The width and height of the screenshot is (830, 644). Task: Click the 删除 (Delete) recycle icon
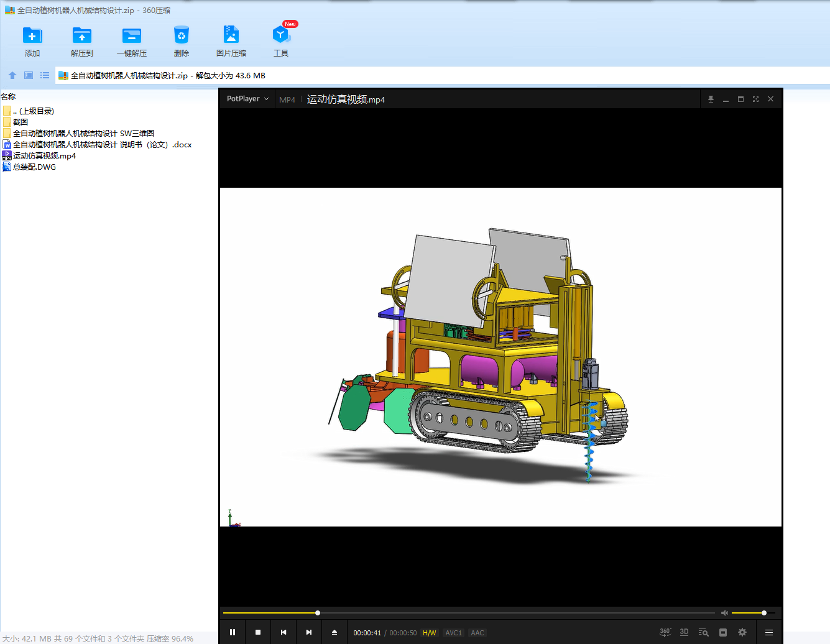pyautogui.click(x=182, y=36)
